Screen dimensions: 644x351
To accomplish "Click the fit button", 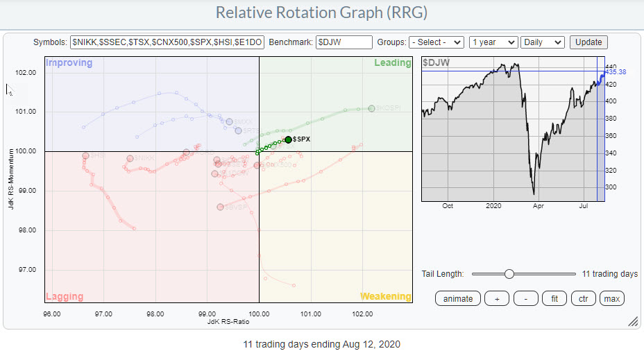I will pos(553,299).
